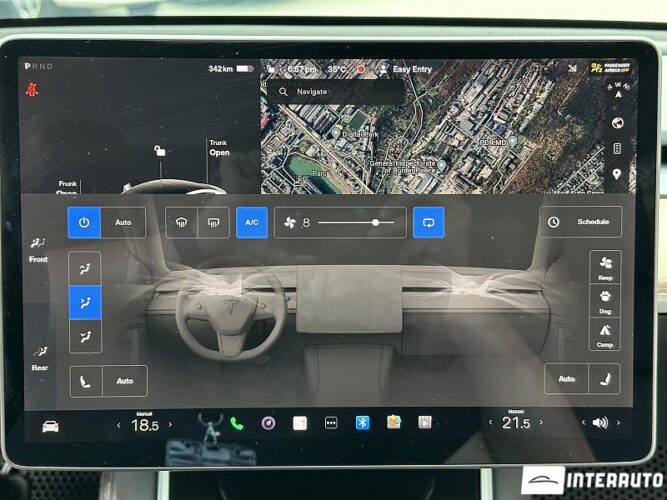Decrease driver temperature from 18.5

click(x=119, y=425)
